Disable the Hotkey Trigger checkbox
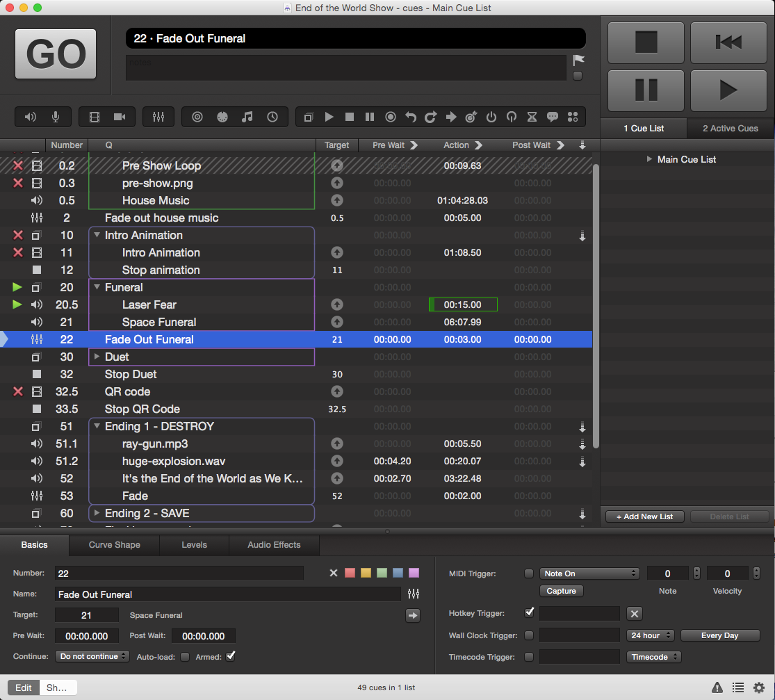 click(x=530, y=612)
